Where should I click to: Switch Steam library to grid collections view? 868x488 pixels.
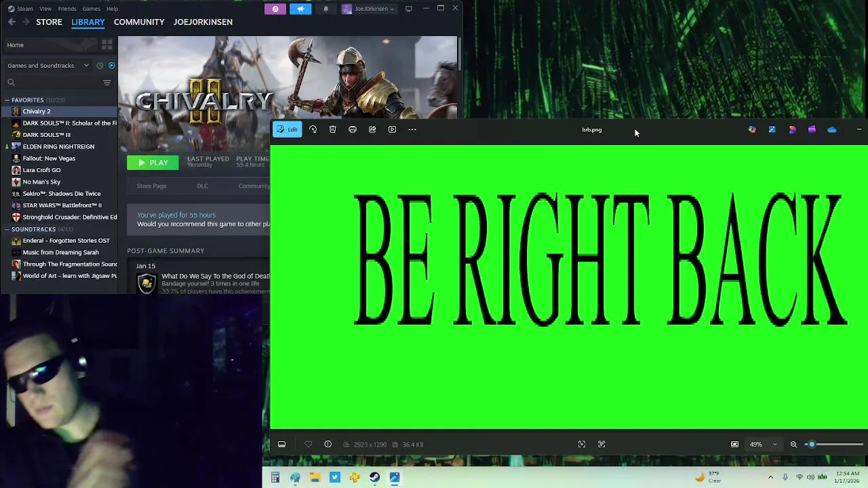[x=107, y=45]
